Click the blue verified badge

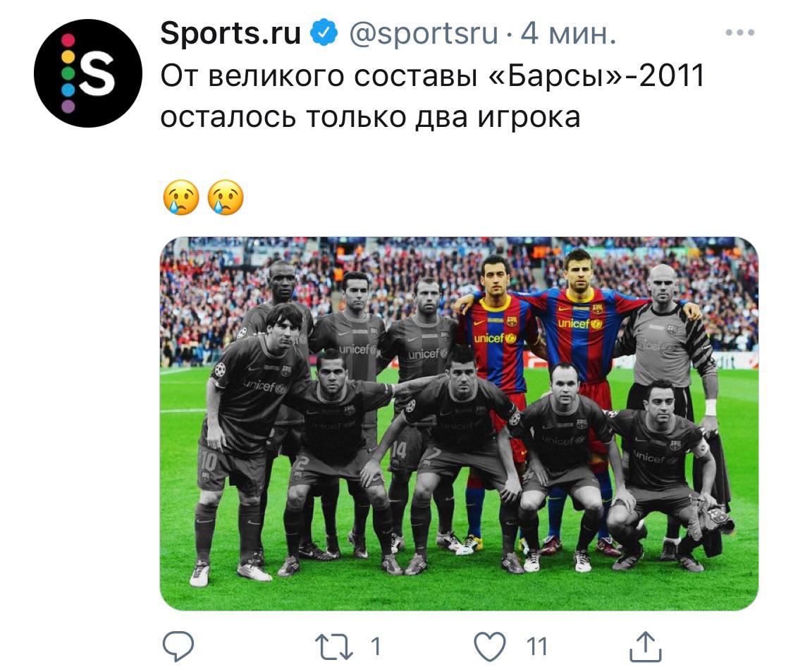[x=324, y=33]
